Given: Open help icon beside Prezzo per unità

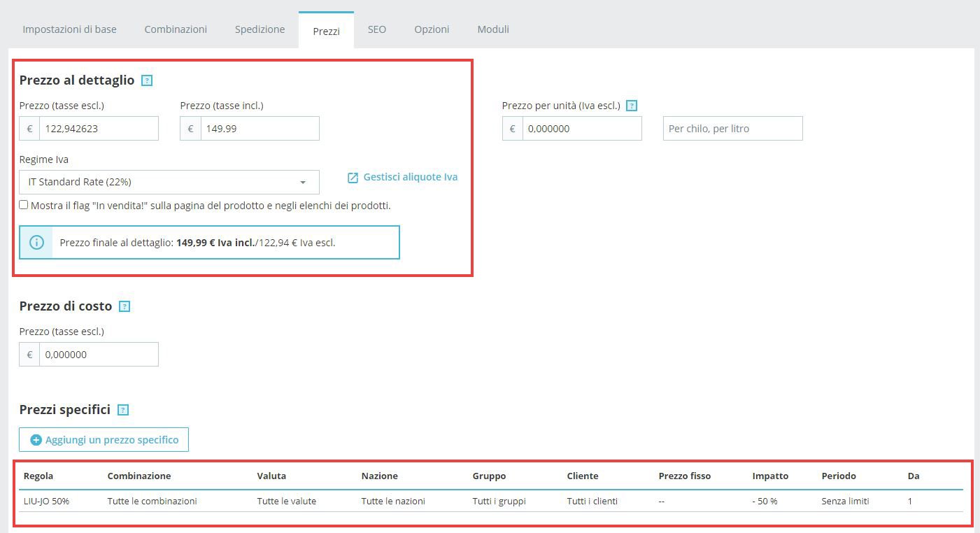Looking at the screenshot, I should click(632, 106).
